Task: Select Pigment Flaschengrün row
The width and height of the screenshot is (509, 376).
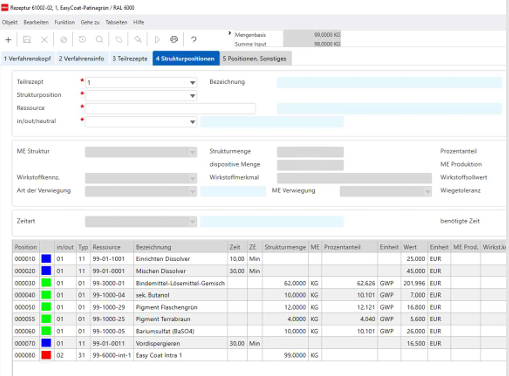Action: (x=259, y=307)
